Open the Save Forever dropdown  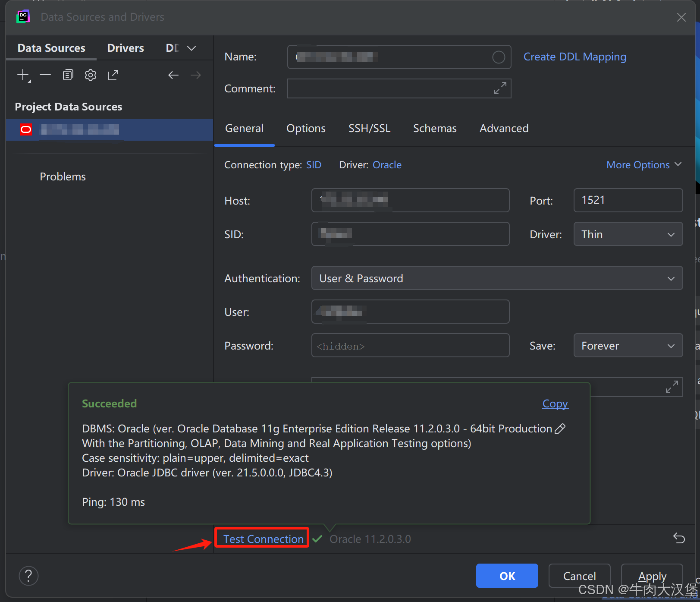coord(628,345)
